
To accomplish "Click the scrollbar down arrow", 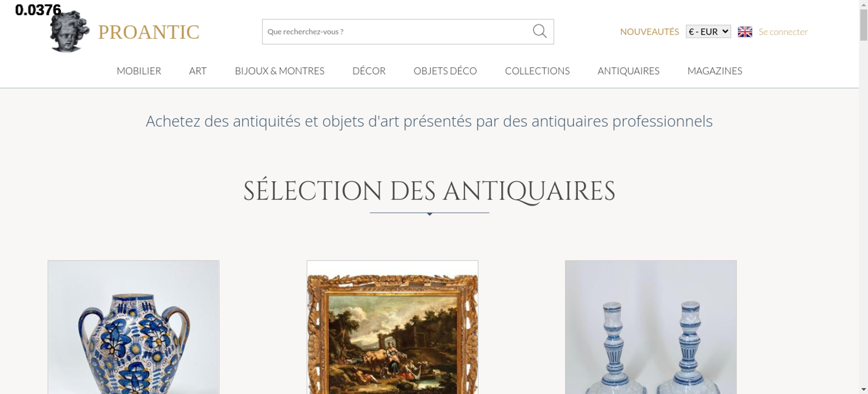I will (x=864, y=389).
